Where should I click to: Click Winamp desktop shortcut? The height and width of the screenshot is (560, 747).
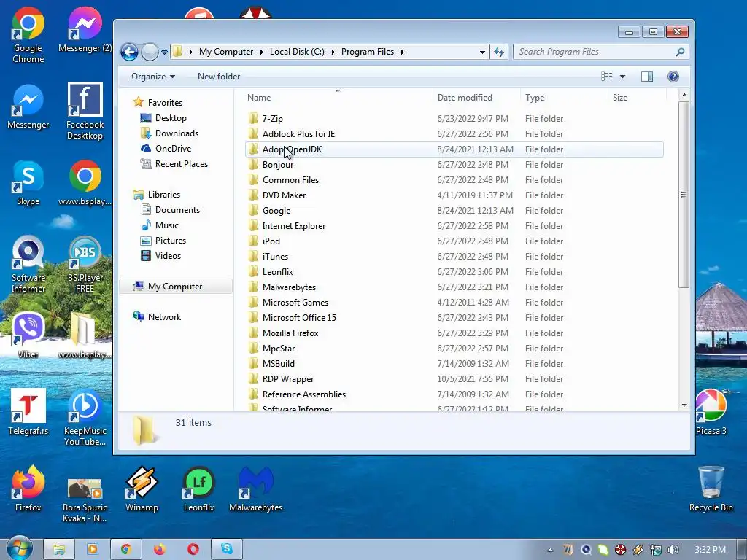(142, 489)
